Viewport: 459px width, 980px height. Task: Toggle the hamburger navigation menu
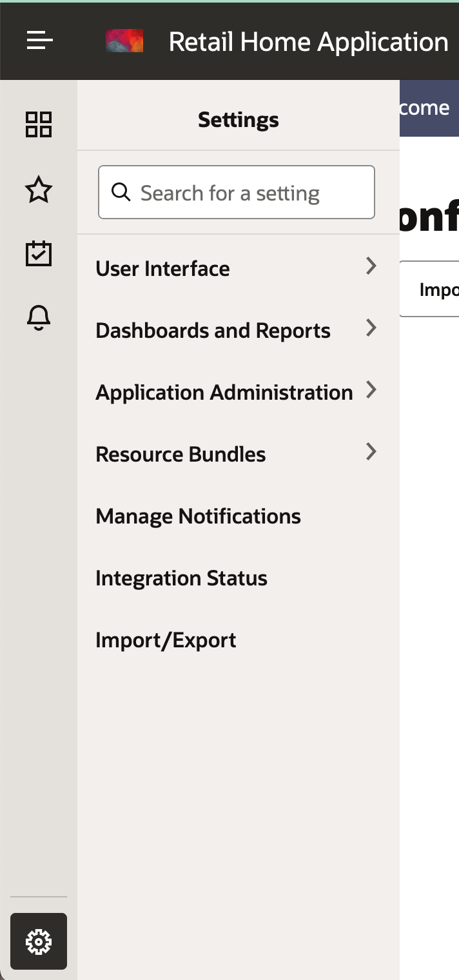click(39, 41)
